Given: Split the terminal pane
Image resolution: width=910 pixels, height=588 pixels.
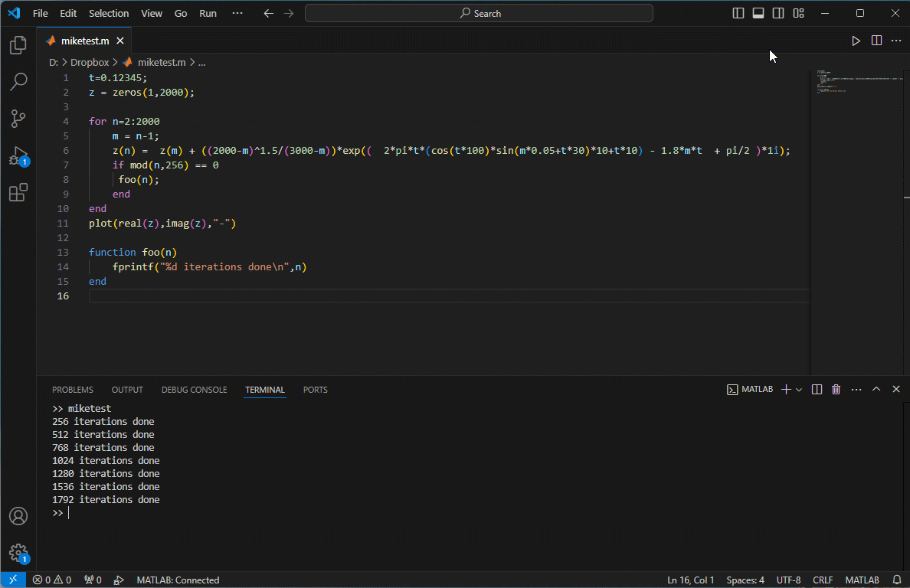Looking at the screenshot, I should pos(817,389).
